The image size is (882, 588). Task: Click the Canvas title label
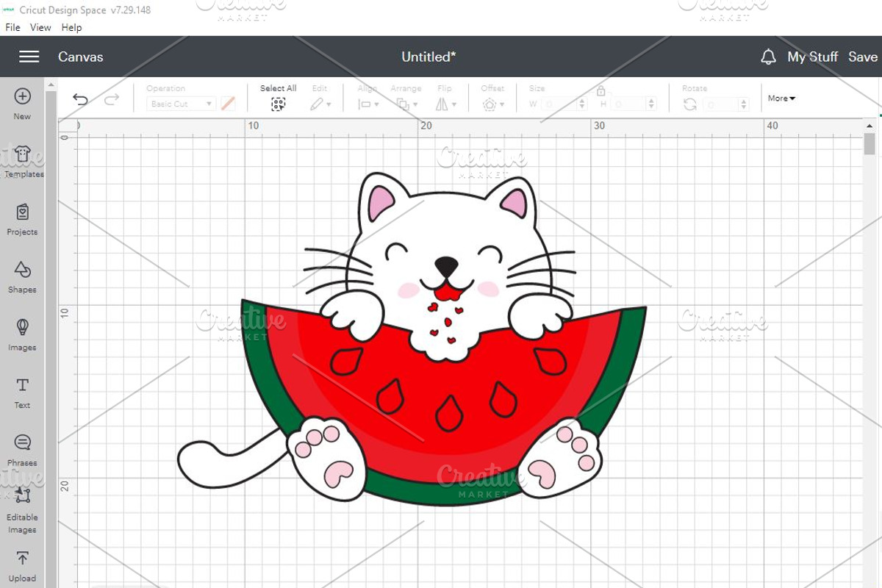coord(80,57)
